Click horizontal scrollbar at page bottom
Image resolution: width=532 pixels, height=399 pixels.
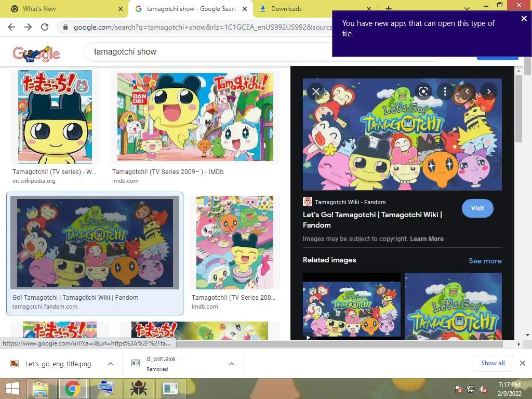click(339, 344)
